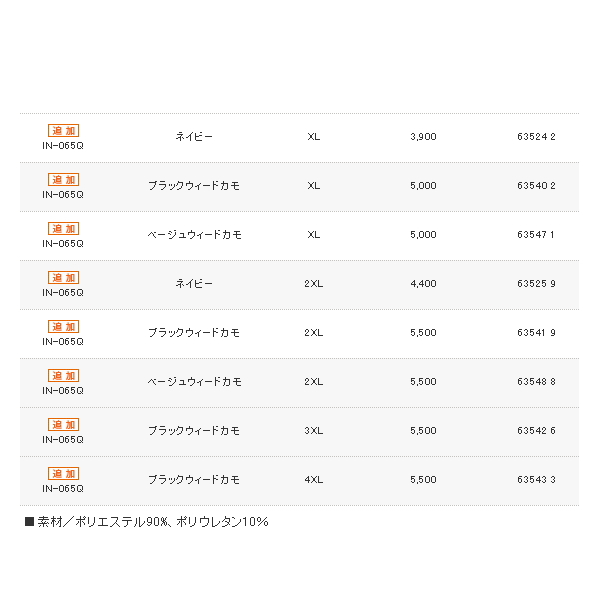600x600 pixels.
Task: Click product code 63547 1
Action: point(536,235)
